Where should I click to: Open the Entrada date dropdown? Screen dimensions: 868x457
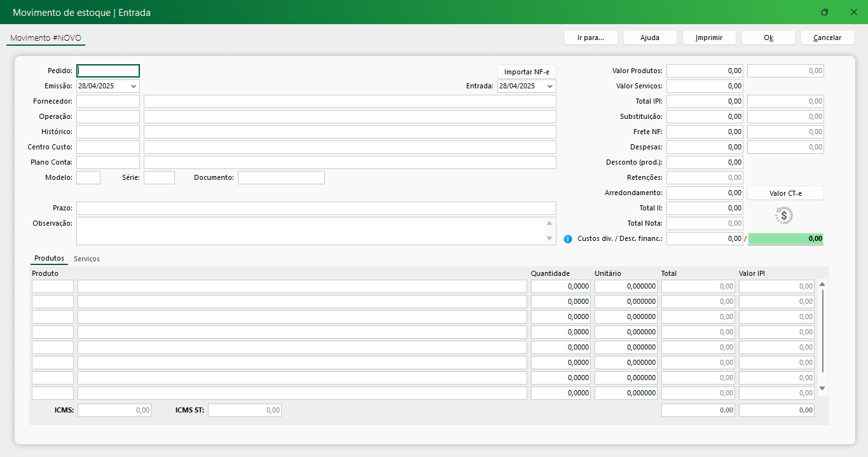point(549,86)
